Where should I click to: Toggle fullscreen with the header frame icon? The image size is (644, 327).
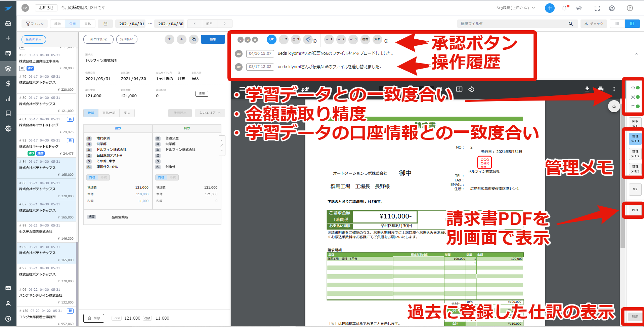tap(597, 8)
